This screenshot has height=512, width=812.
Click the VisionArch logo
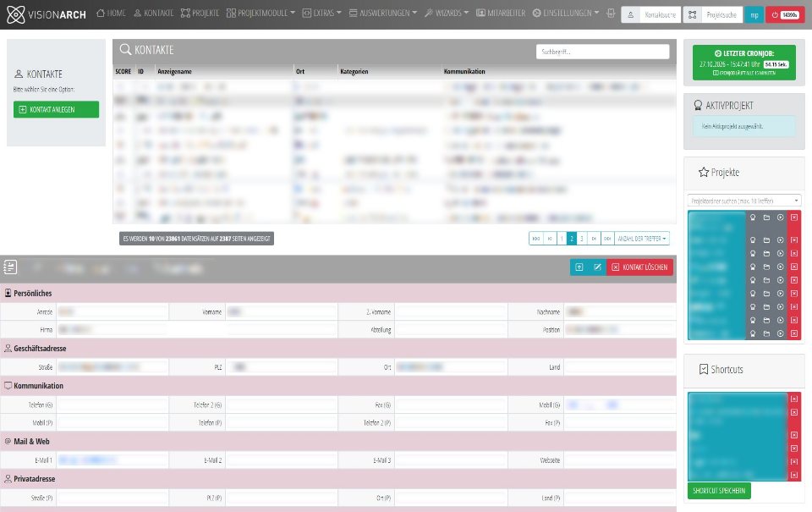pos(46,14)
